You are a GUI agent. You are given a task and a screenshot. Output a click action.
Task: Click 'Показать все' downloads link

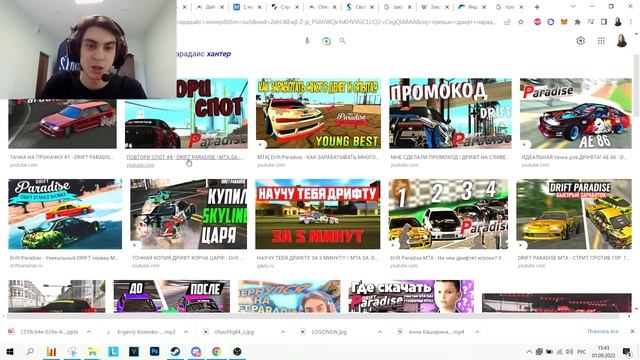tap(603, 331)
